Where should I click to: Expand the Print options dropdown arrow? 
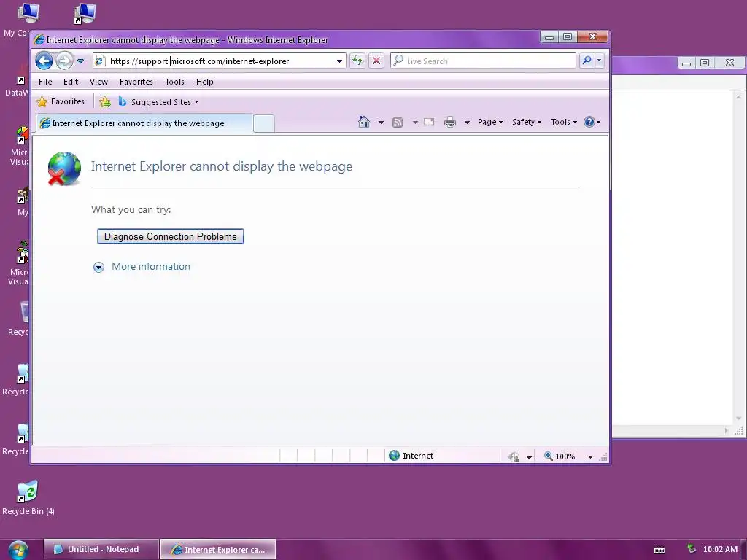[x=467, y=122]
